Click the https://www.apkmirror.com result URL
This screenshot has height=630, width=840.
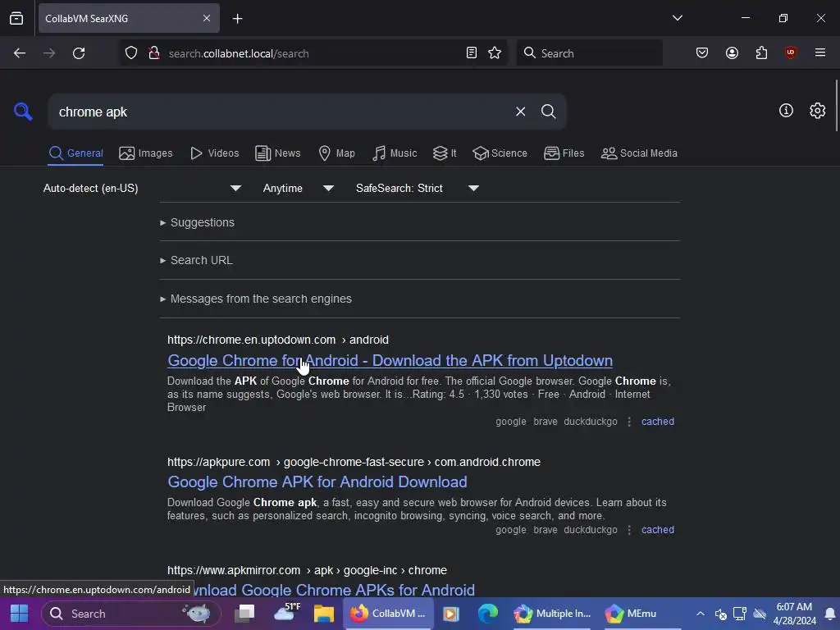[307, 570]
